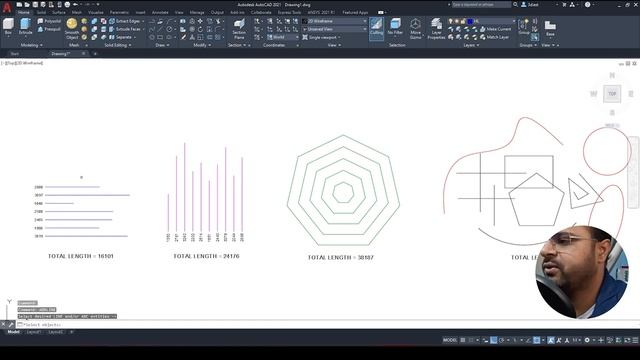Select Extrude Faces tool
The width and height of the screenshot is (640, 360).
[125, 29]
